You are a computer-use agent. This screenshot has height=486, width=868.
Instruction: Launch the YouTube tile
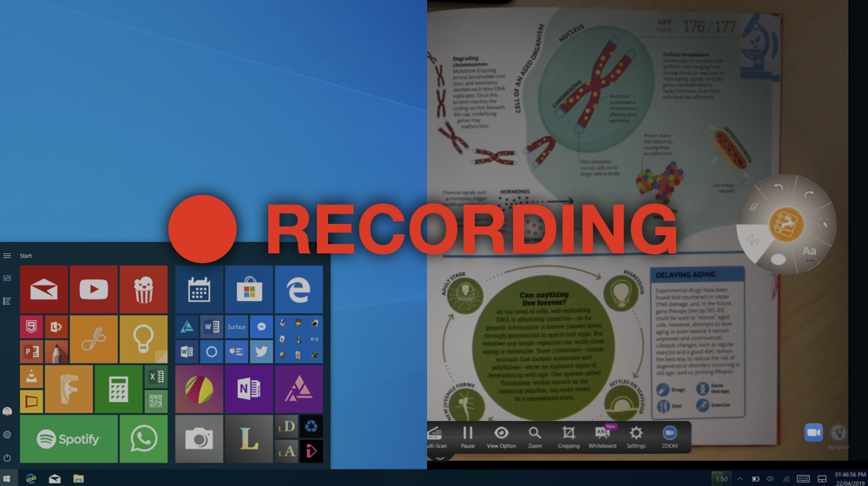pos(94,289)
